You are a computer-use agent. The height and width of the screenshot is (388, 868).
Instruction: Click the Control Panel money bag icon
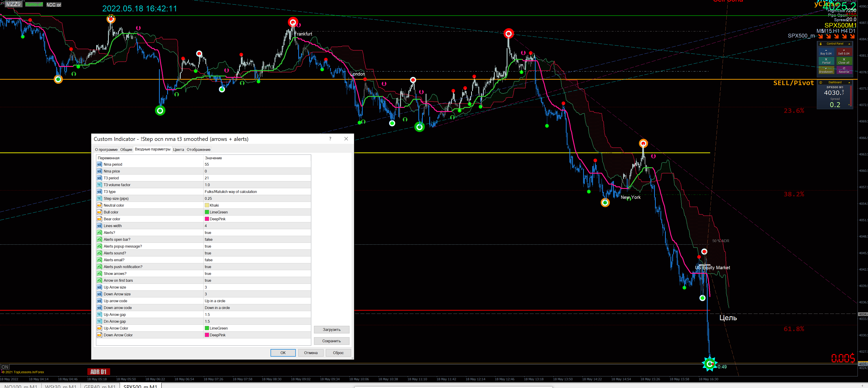[x=821, y=44]
